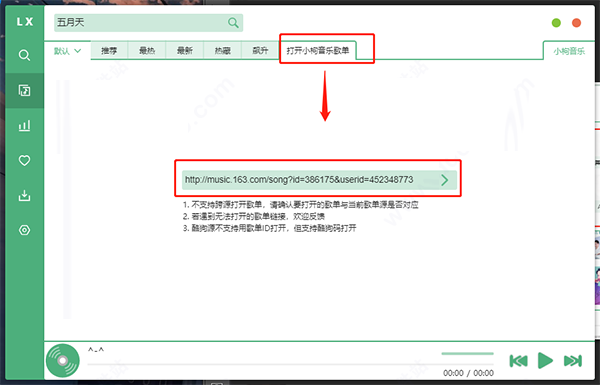Open the search page from the sidebar
Viewport: 600px width, 385px height.
coord(24,55)
